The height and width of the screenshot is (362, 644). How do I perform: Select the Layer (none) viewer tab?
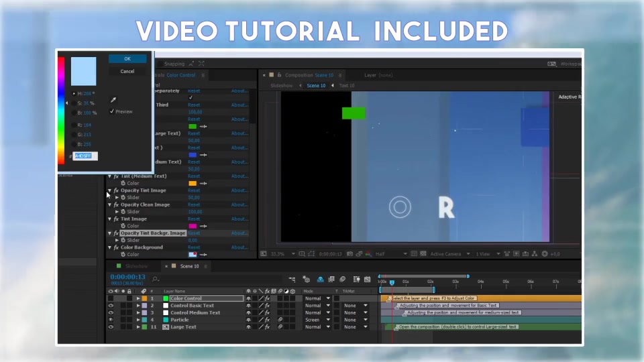[x=378, y=75]
